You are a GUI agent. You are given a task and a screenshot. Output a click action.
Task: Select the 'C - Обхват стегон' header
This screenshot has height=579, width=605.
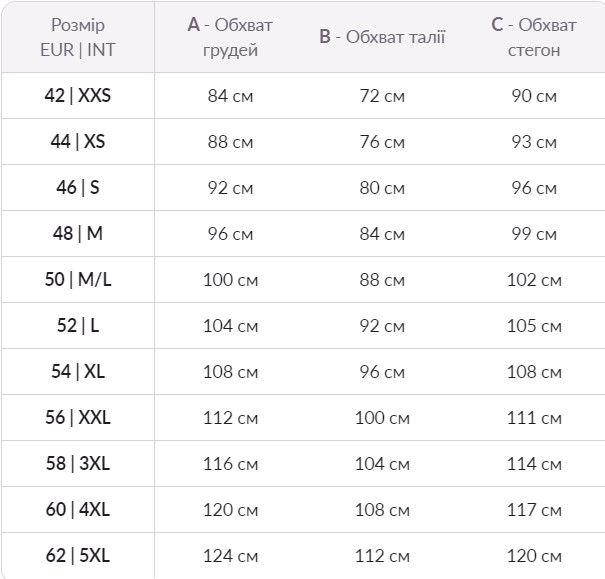click(534, 37)
